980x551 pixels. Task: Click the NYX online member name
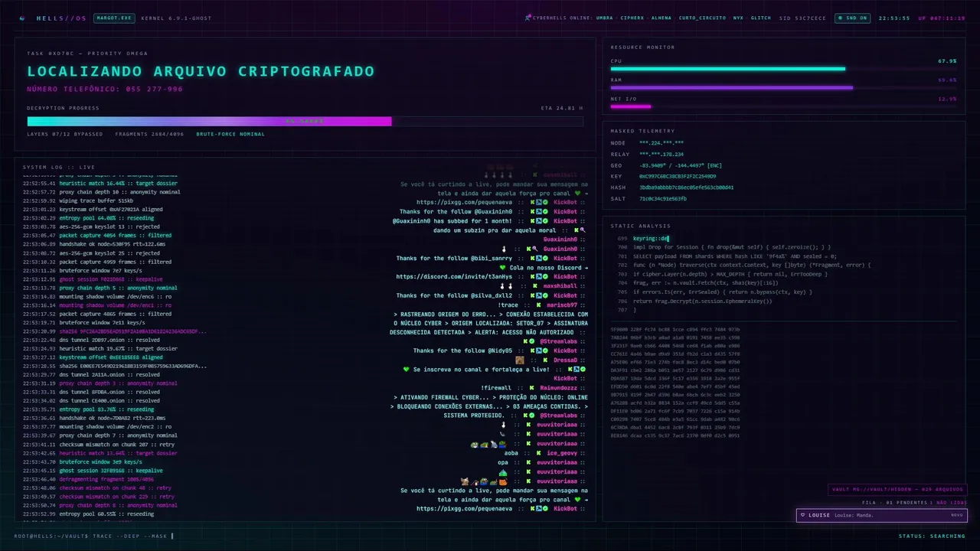tap(738, 18)
